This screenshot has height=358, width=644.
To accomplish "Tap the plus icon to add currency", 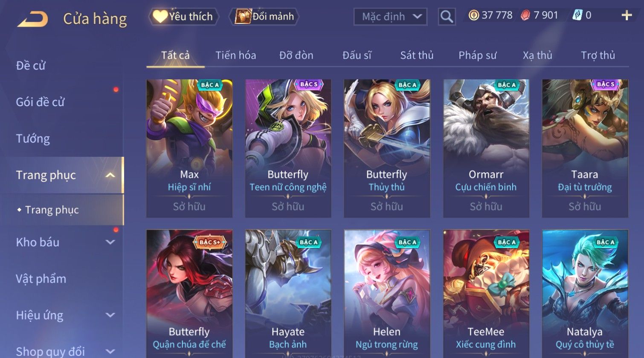I will (x=627, y=16).
